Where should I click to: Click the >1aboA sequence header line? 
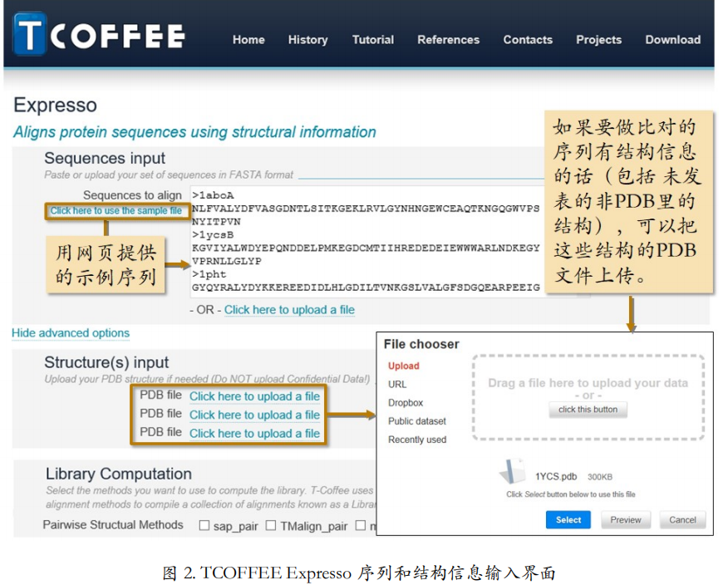coord(213,195)
